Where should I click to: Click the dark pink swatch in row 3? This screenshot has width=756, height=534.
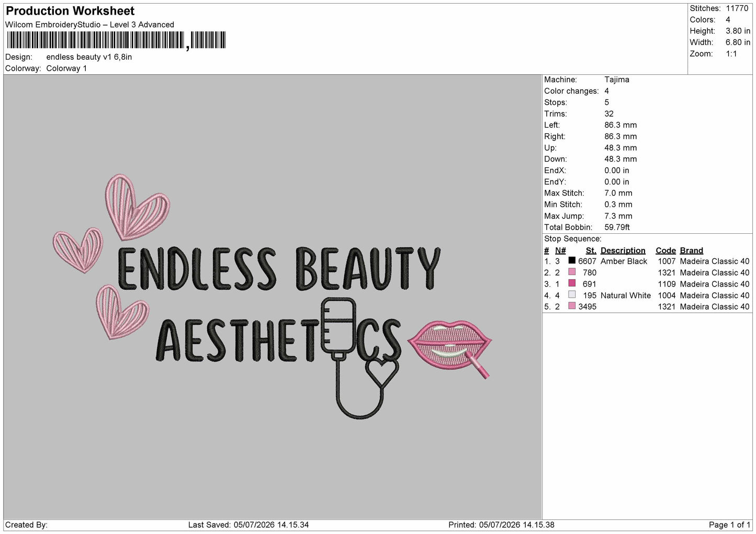pos(572,283)
